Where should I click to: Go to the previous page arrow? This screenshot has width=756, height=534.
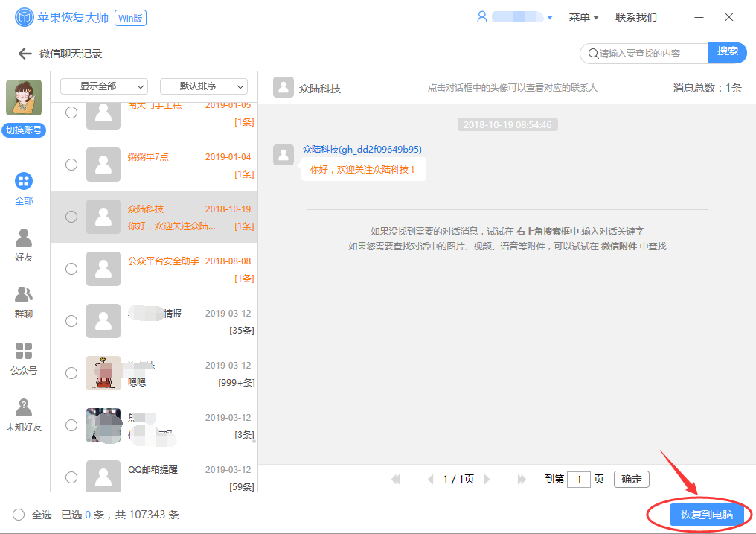[x=431, y=479]
